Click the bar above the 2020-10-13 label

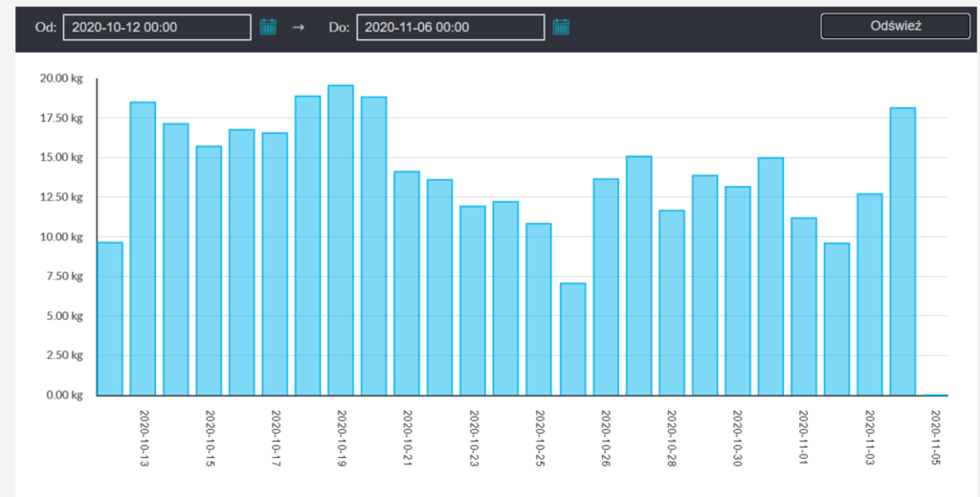(143, 249)
